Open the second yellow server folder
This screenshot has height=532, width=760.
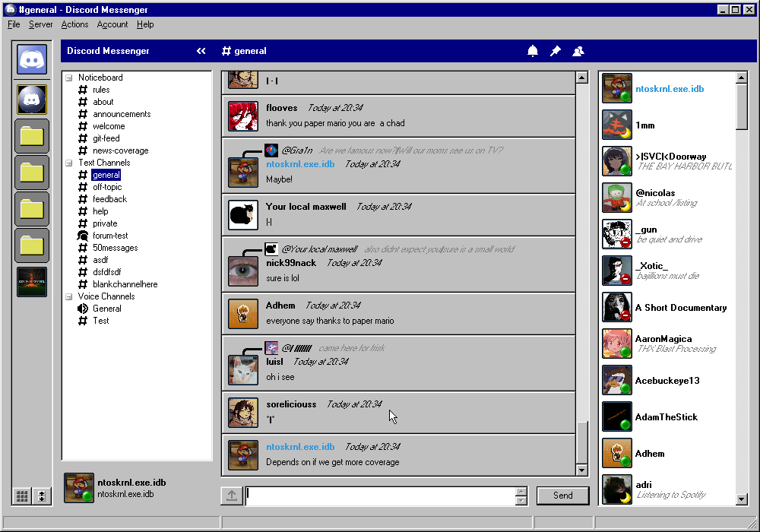[32, 173]
